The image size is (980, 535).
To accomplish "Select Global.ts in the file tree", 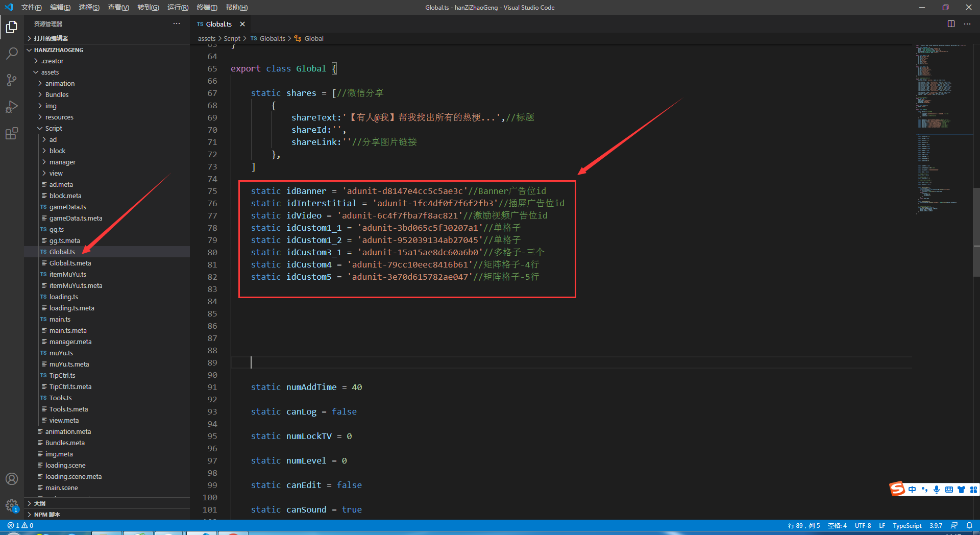I will coord(107,252).
